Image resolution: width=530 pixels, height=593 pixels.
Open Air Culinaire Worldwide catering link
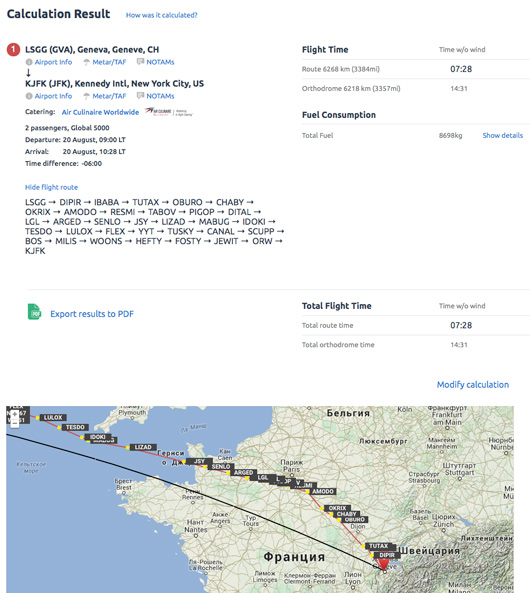[x=100, y=112]
